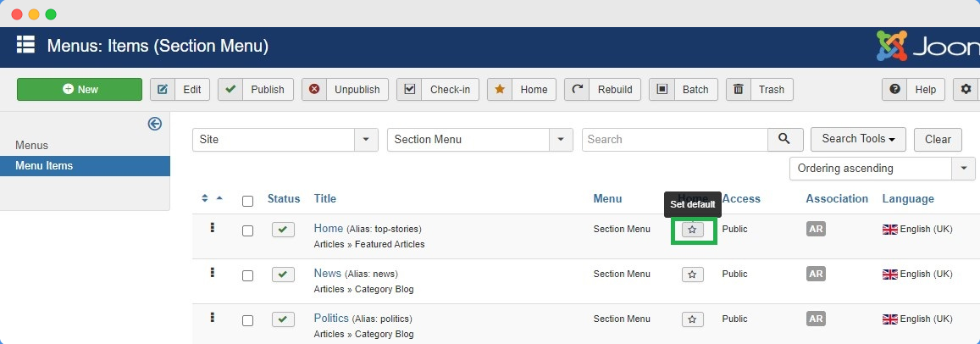Click the options gear icon button
The width and height of the screenshot is (980, 344).
(966, 90)
